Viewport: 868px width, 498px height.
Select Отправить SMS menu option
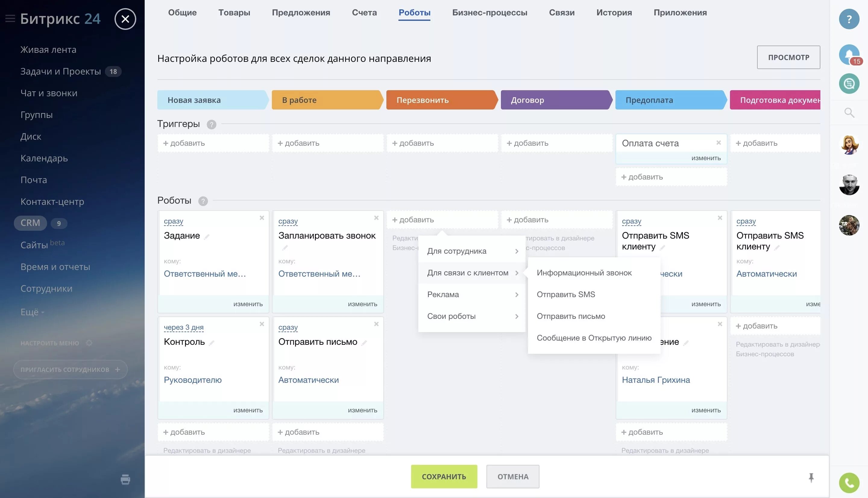pos(566,294)
